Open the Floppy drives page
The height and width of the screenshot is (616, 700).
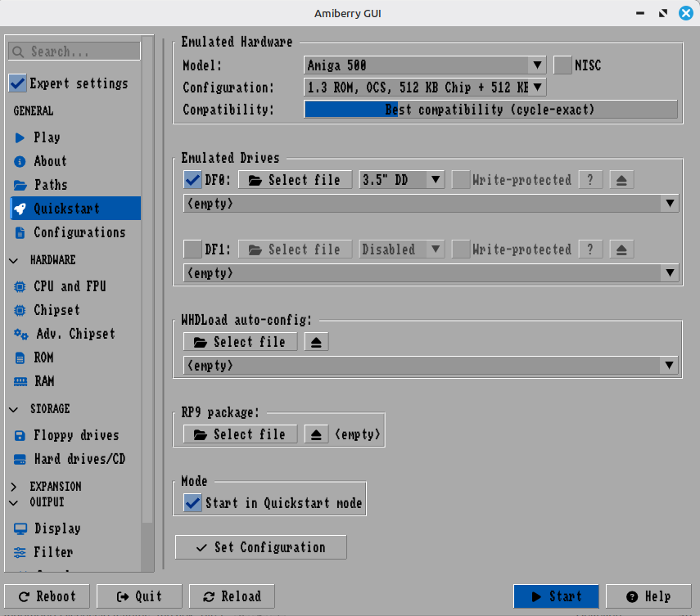75,435
